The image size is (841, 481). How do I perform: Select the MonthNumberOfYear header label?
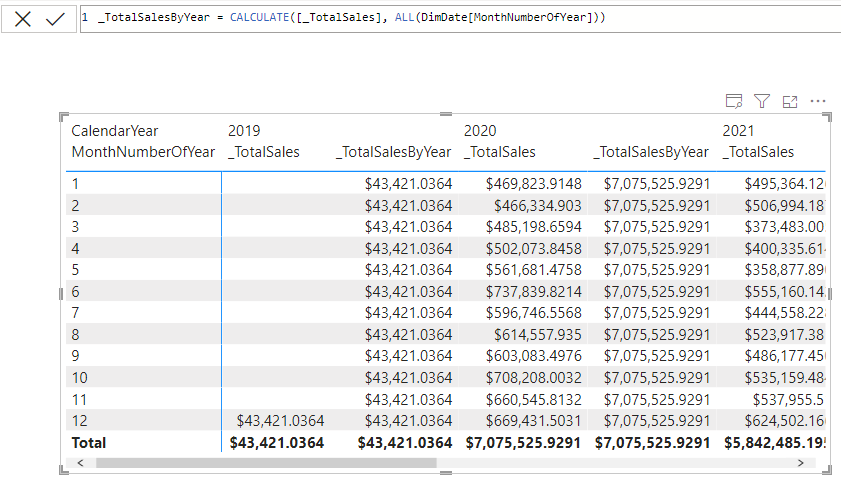143,152
